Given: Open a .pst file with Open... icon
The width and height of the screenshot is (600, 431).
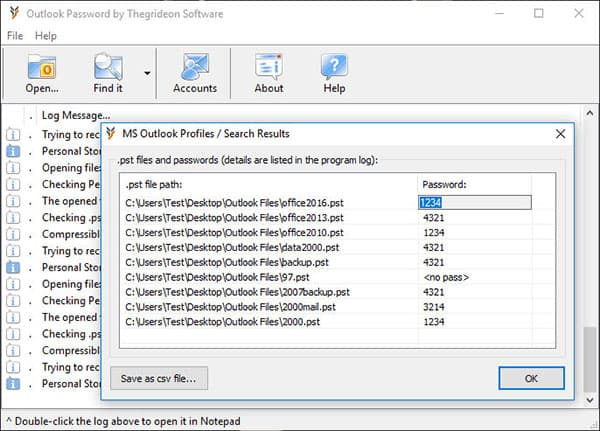Looking at the screenshot, I should click(x=42, y=73).
